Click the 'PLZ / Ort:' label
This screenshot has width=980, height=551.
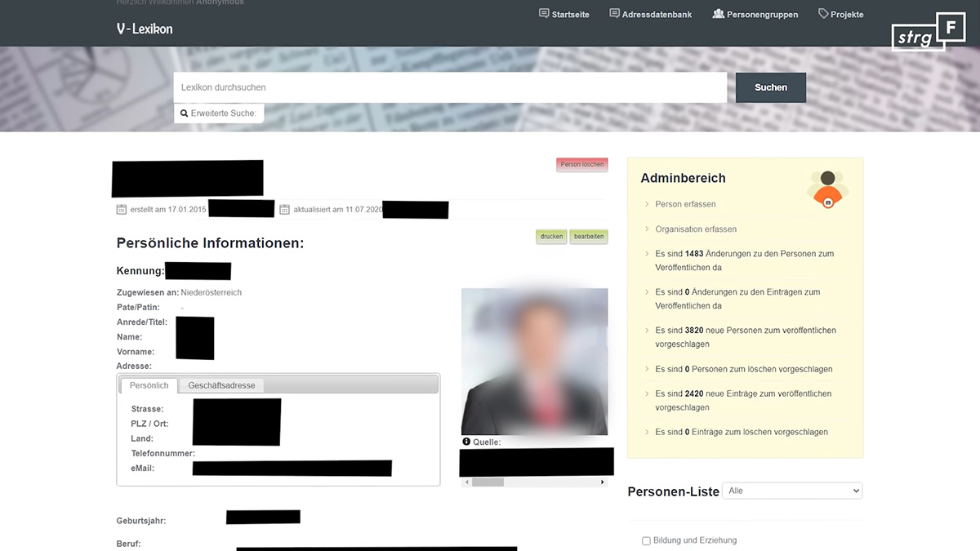click(x=149, y=424)
